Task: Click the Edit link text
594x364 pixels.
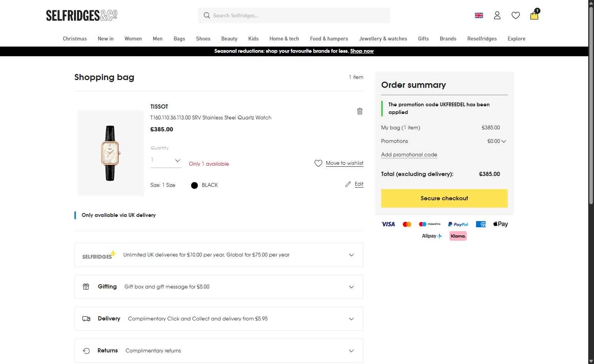Action: pyautogui.click(x=359, y=184)
